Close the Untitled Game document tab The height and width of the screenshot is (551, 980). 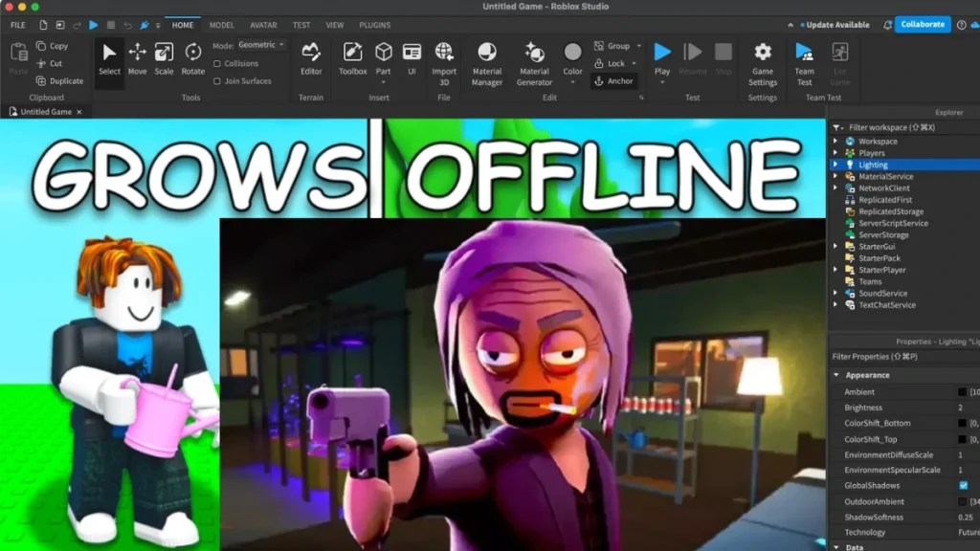[x=79, y=112]
